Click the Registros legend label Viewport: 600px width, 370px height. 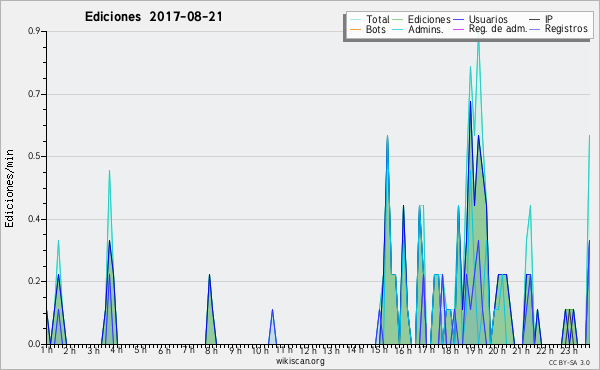point(566,29)
